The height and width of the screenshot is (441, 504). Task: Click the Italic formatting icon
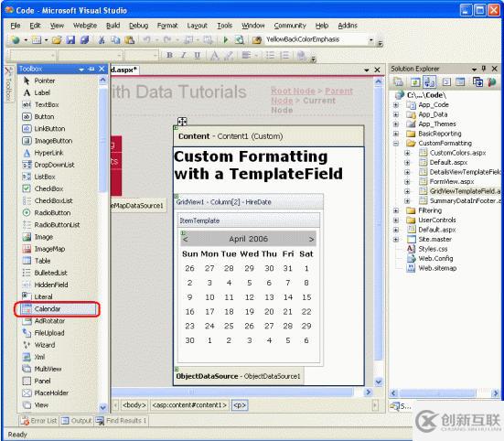pos(184,55)
